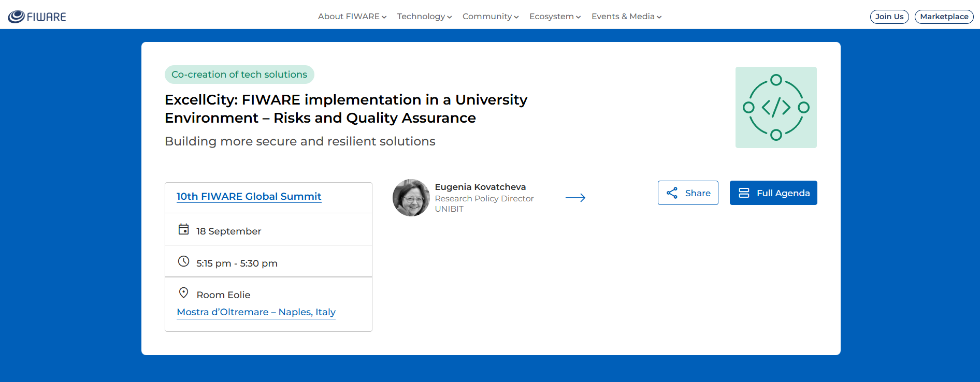Click the Room Eolie text
This screenshot has height=382, width=980.
pos(224,295)
